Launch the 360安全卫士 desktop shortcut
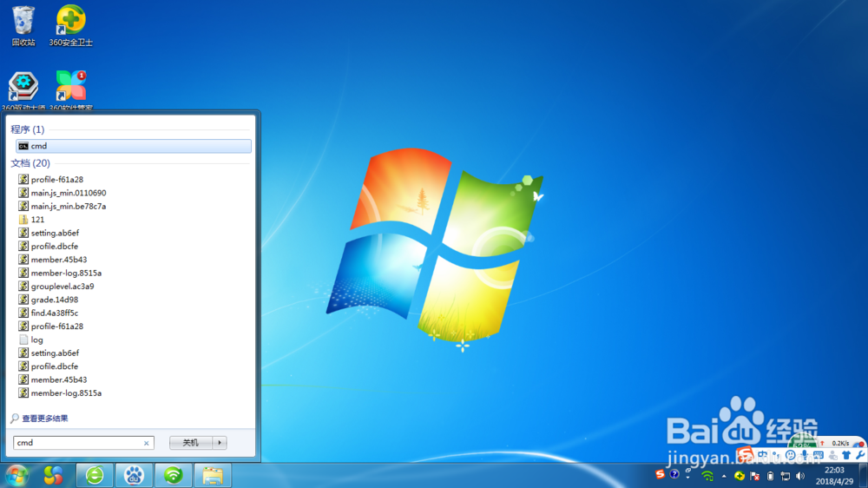Image resolution: width=868 pixels, height=488 pixels. click(x=71, y=25)
